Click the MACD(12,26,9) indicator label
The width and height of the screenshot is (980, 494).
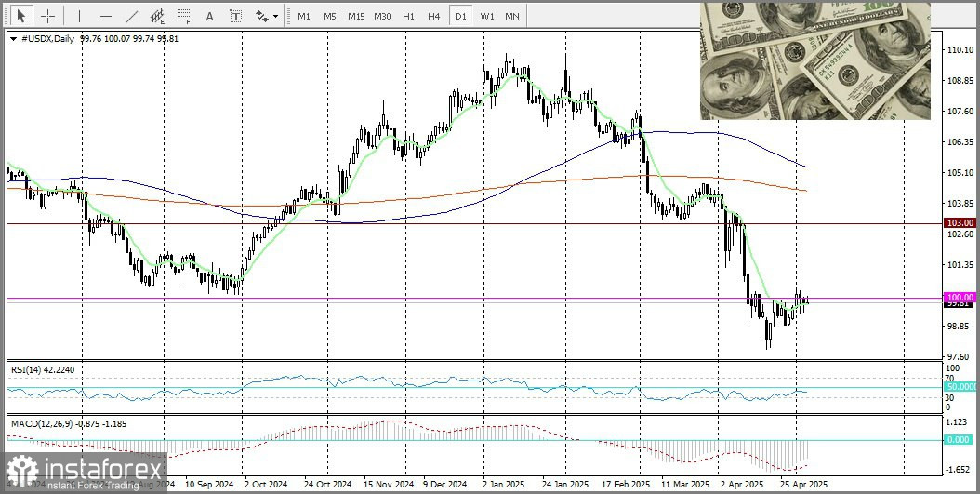point(69,423)
